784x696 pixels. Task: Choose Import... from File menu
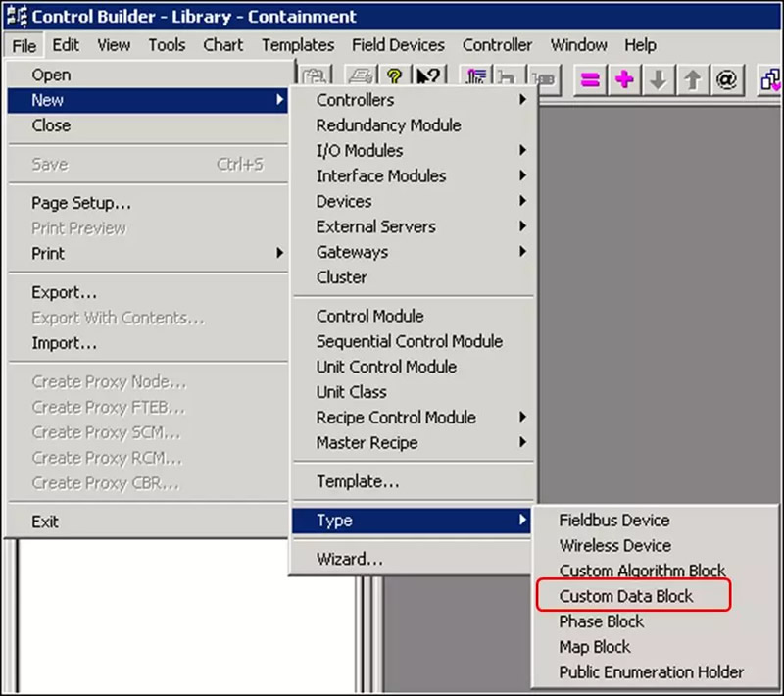tap(148, 343)
